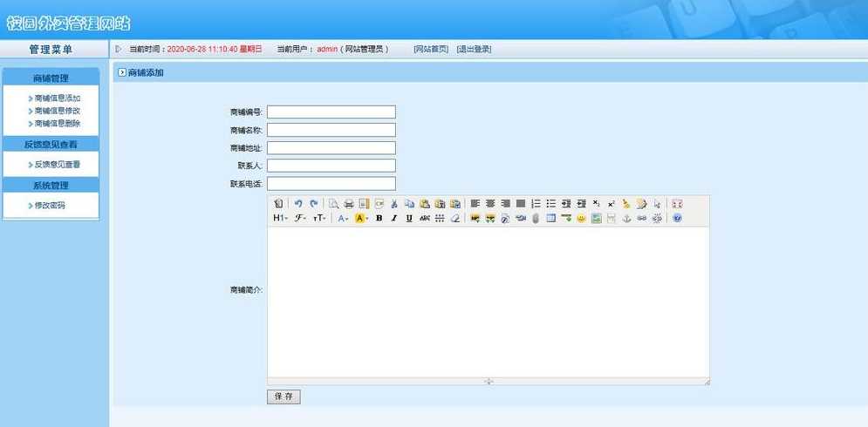The height and width of the screenshot is (427, 868).
Task: Insert a bulleted list
Action: tap(550, 204)
